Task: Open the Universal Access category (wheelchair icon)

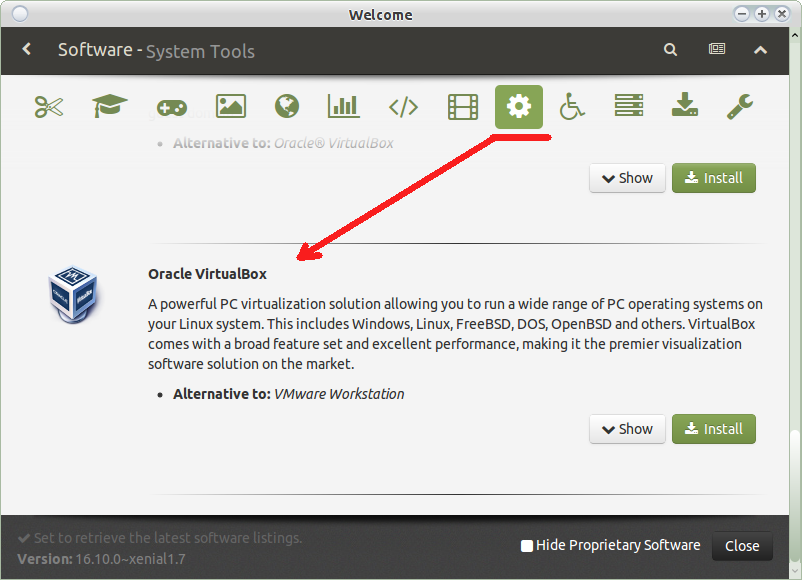Action: 572,106
